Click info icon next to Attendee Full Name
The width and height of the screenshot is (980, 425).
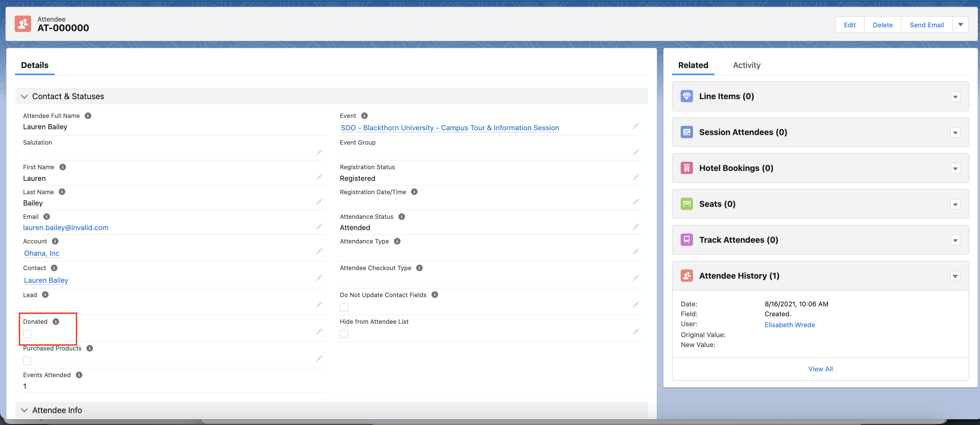coord(88,116)
